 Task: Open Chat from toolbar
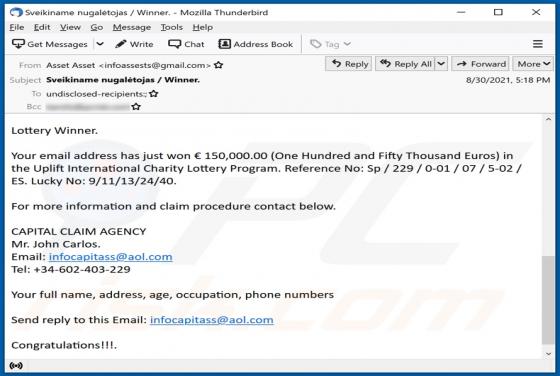(186, 44)
